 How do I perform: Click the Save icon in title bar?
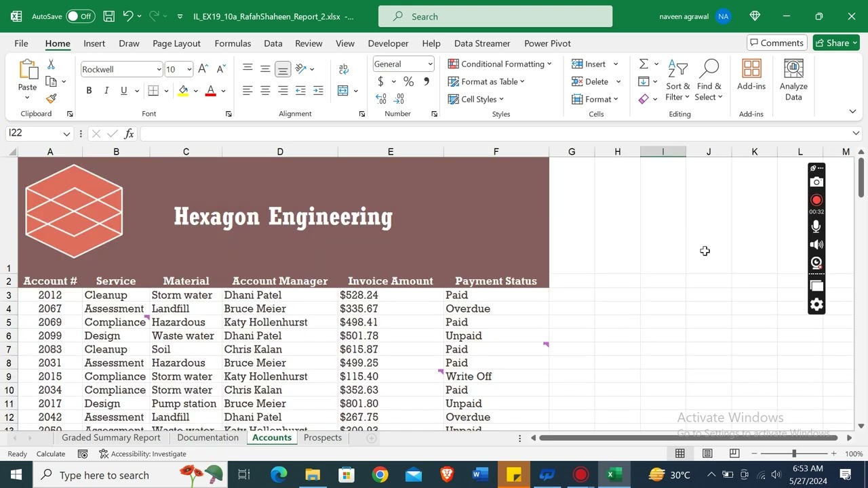108,16
